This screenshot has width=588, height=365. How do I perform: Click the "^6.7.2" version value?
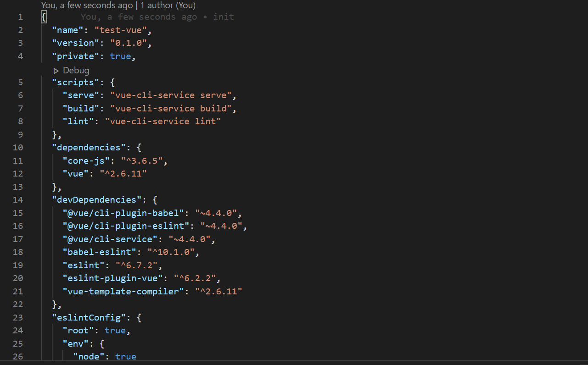coord(136,265)
